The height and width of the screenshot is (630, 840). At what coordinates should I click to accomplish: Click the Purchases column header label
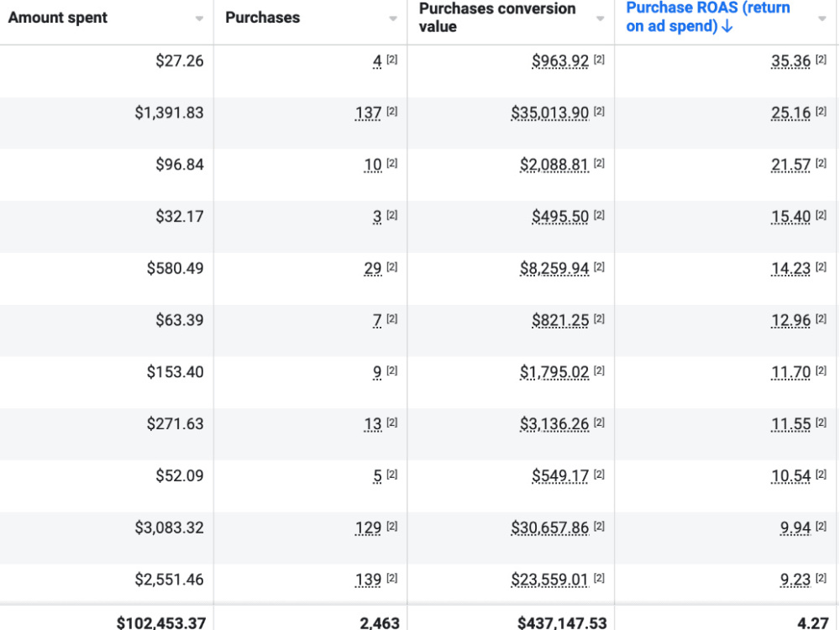[262, 18]
